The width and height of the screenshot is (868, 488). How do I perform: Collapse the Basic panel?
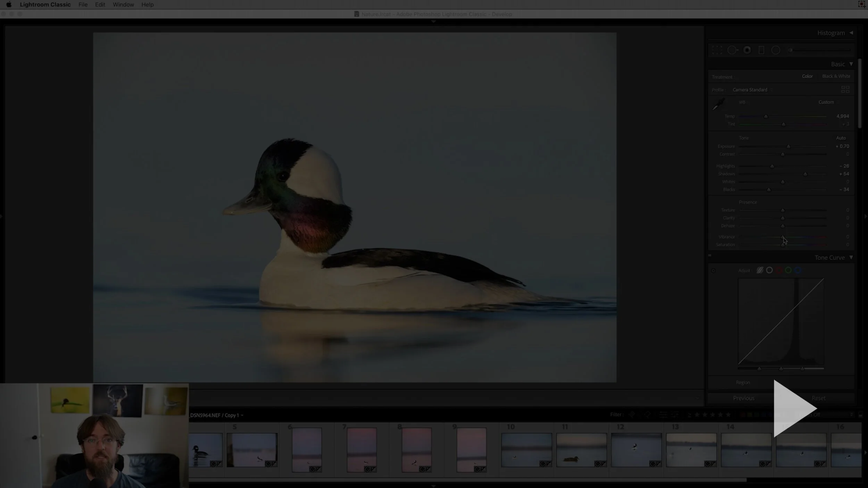click(x=851, y=64)
